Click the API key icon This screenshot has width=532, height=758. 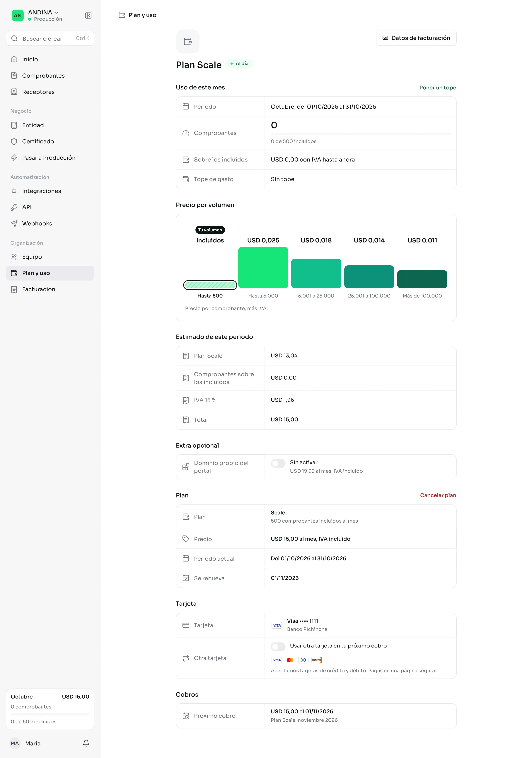click(x=14, y=207)
